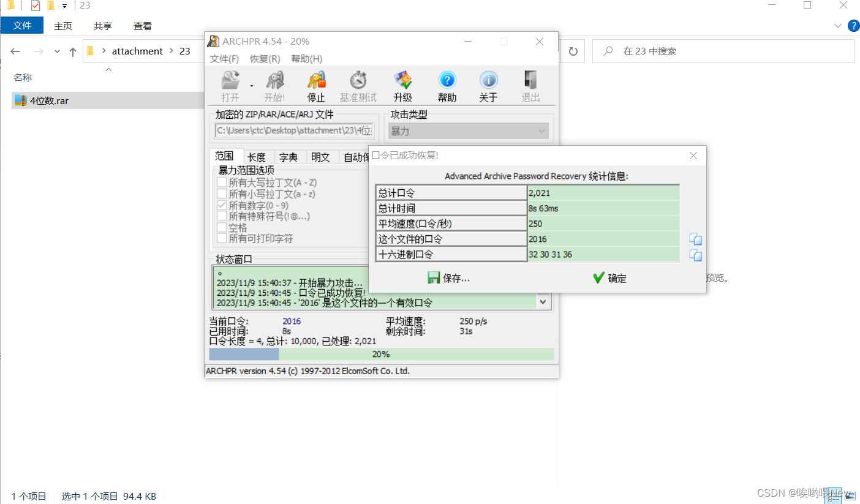Open the 查看 ribbon tab in Explorer

143,26
